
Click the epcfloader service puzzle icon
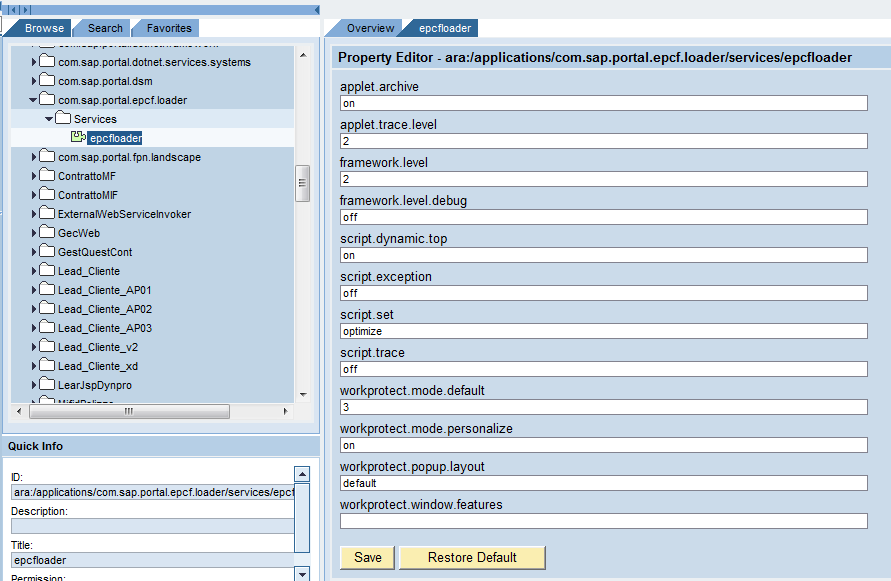[78, 137]
